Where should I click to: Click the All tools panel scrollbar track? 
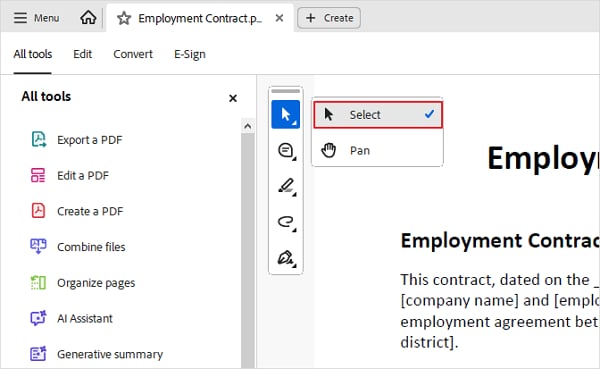(248, 251)
